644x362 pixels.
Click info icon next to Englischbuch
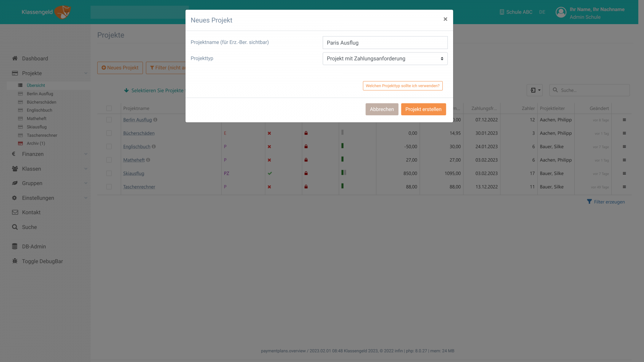[x=154, y=146]
